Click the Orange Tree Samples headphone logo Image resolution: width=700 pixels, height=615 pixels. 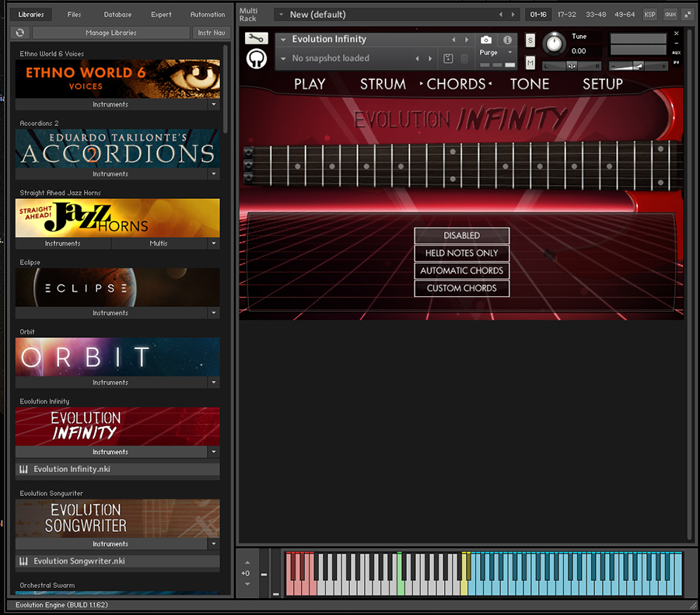pos(256,58)
